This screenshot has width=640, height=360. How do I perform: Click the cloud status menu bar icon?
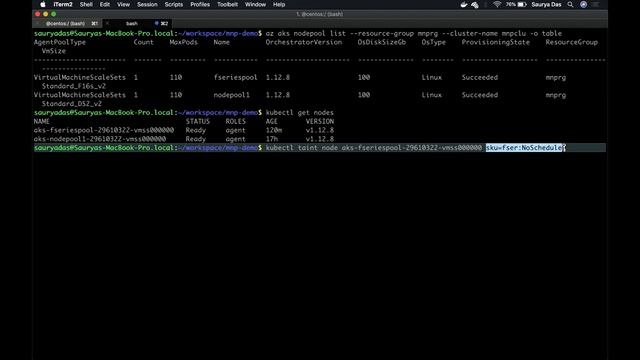point(475,5)
